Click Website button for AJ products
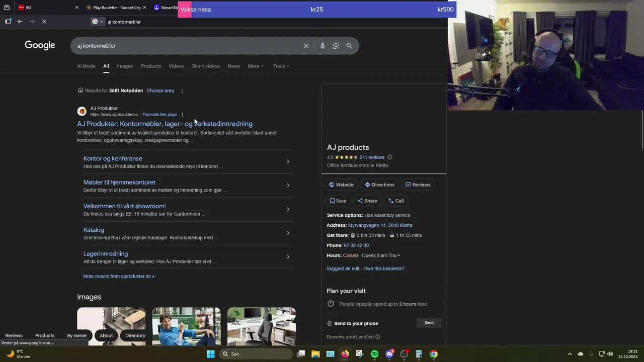Screen dimensions: 644x362 click(342, 185)
